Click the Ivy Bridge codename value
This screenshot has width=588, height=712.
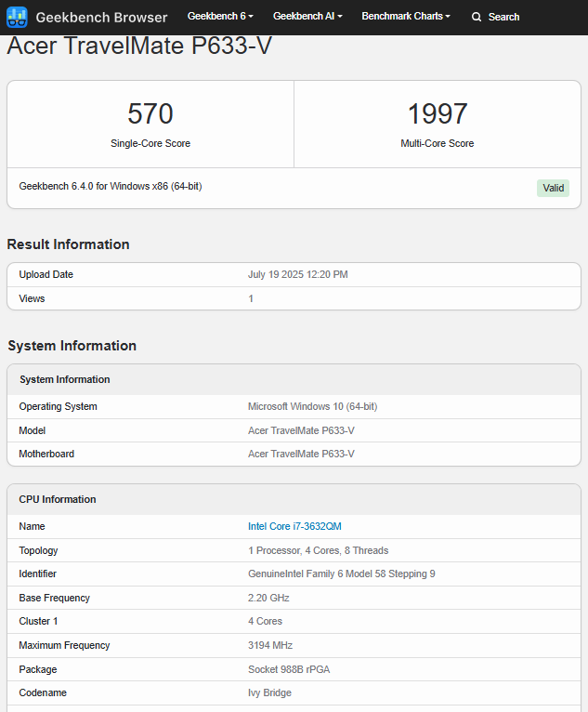click(269, 692)
